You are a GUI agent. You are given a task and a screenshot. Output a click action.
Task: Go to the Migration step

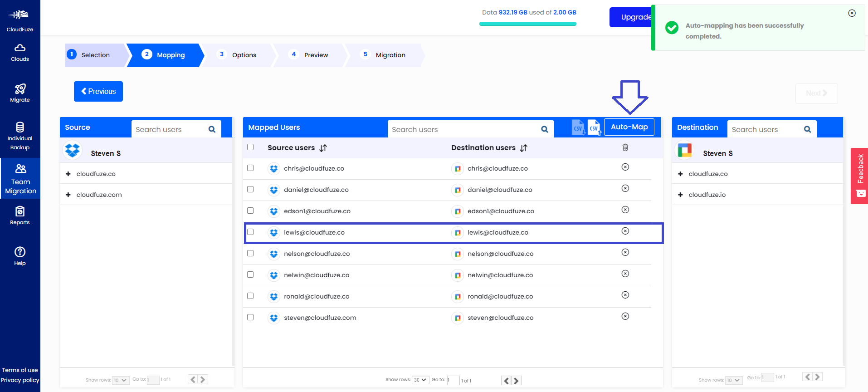384,55
